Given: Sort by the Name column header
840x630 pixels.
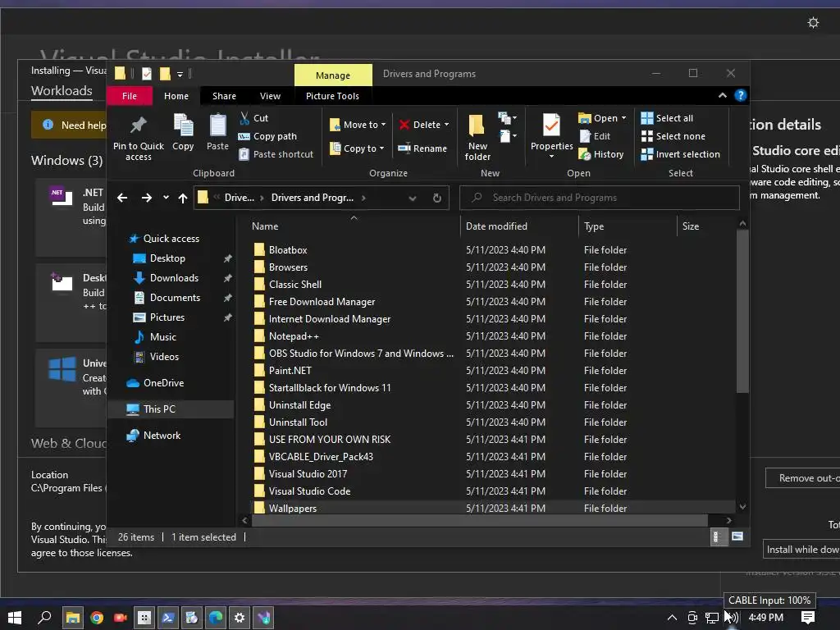Looking at the screenshot, I should click(x=354, y=226).
